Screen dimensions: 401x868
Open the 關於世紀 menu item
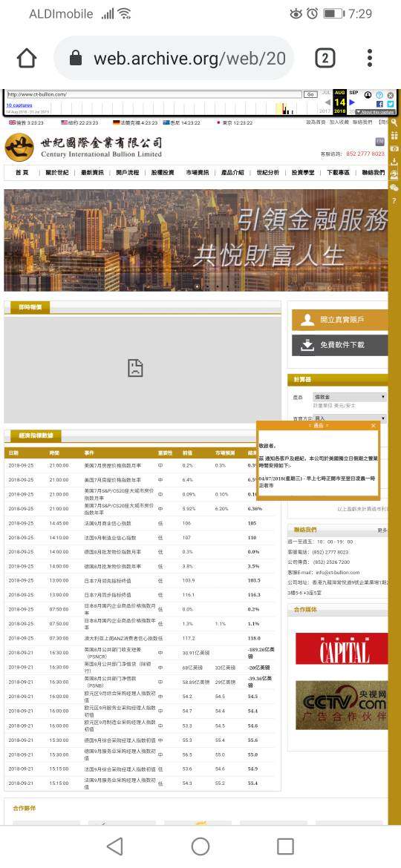tap(57, 173)
